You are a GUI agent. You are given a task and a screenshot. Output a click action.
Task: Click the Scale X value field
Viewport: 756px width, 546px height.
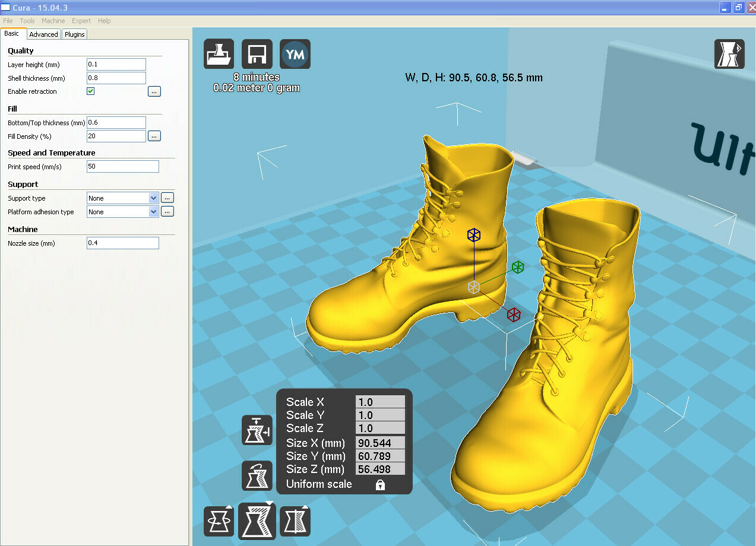(x=380, y=402)
